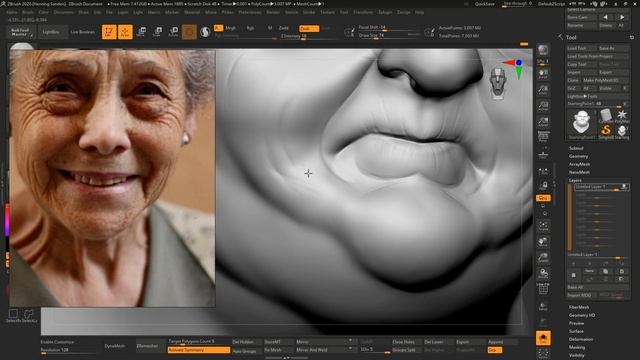Click the Frame mesh icon
The width and height of the screenshot is (640, 360).
click(543, 226)
